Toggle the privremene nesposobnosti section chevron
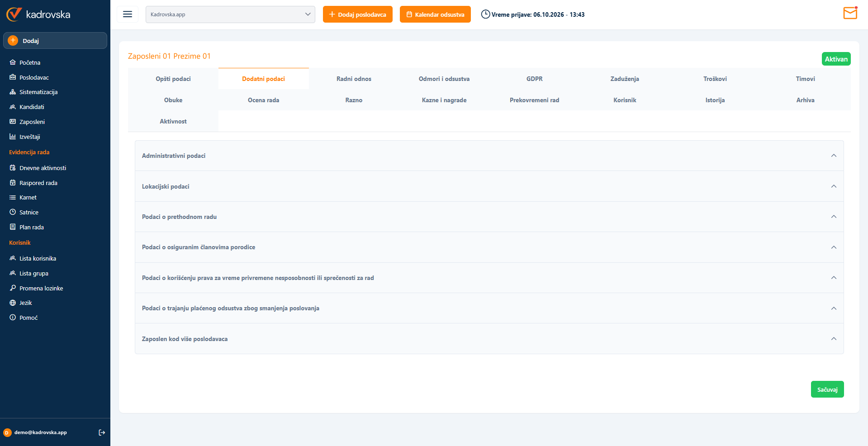This screenshot has width=868, height=446. click(834, 278)
